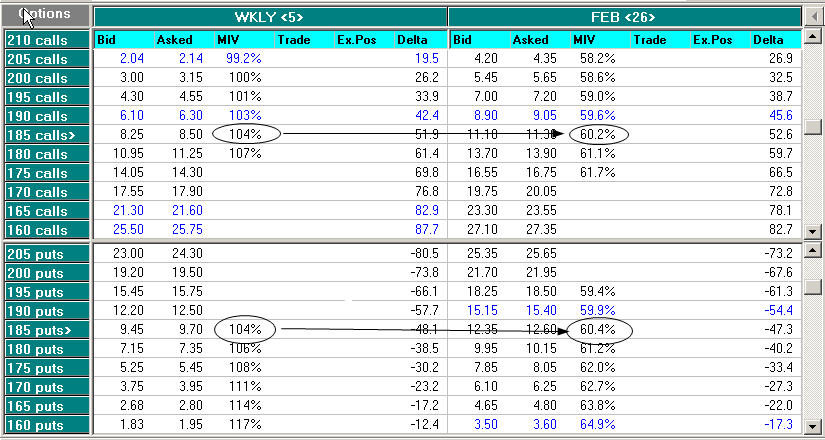The image size is (825, 440).
Task: Click the 210 calls row label
Action: click(x=47, y=40)
